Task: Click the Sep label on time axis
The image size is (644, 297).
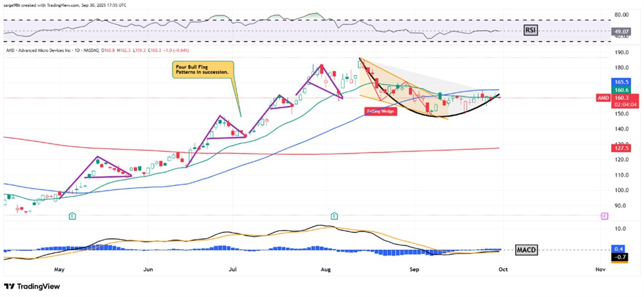Action: pos(414,269)
